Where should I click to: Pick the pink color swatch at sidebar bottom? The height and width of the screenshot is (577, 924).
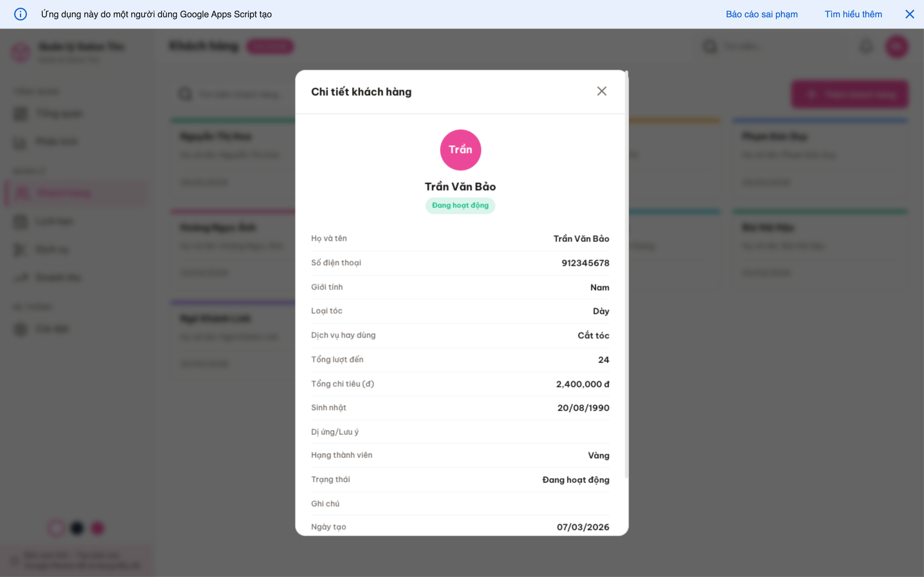click(97, 528)
